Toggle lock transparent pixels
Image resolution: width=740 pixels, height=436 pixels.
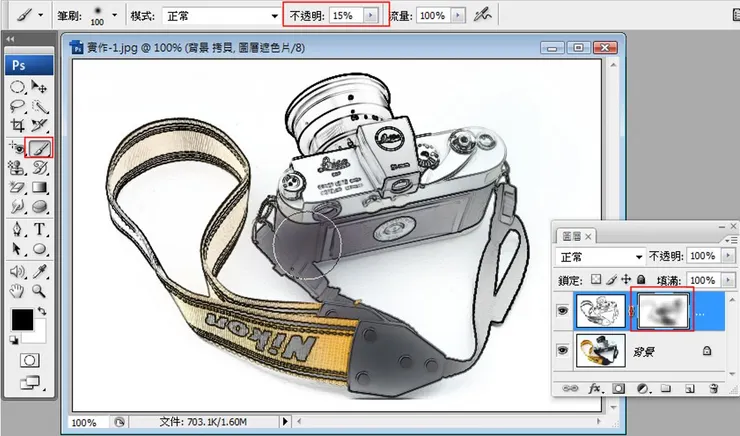tap(596, 279)
